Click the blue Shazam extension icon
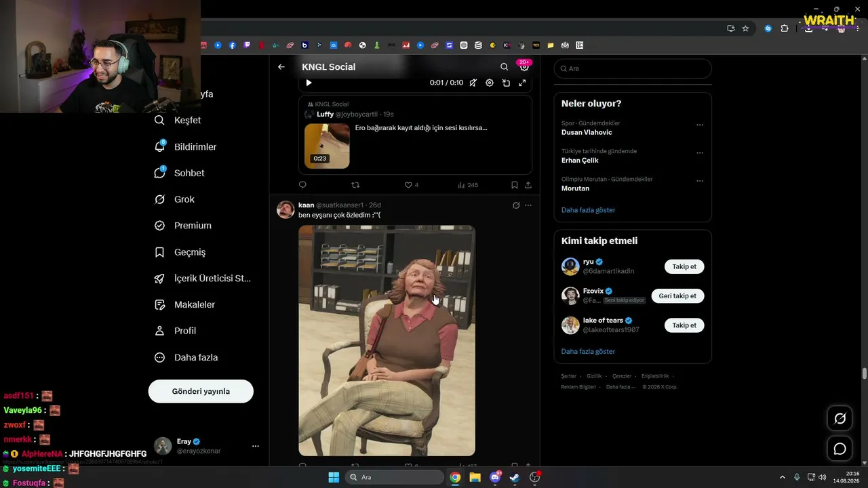Viewport: 868px width, 488px height. (x=768, y=28)
